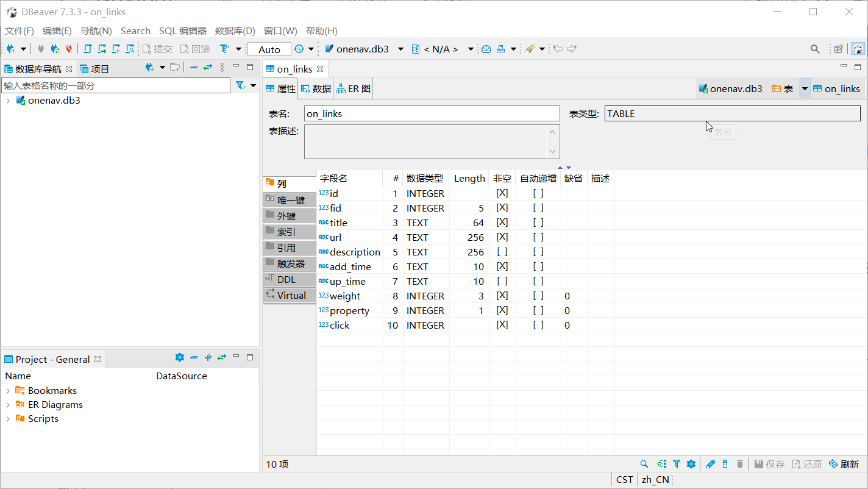The image size is (868, 489).
Task: Click the red disconnect plug icon
Action: (x=69, y=49)
